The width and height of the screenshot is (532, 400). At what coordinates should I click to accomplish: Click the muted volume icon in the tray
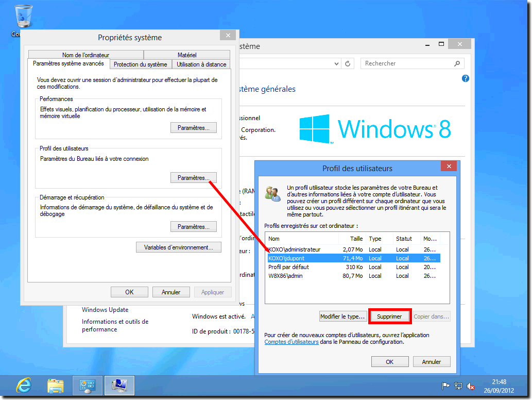pos(471,386)
